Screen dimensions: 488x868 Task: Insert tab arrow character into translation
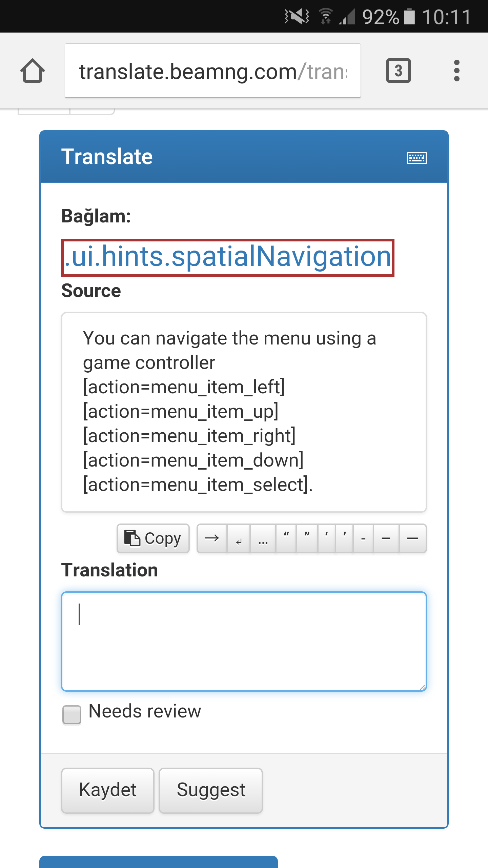coord(212,538)
